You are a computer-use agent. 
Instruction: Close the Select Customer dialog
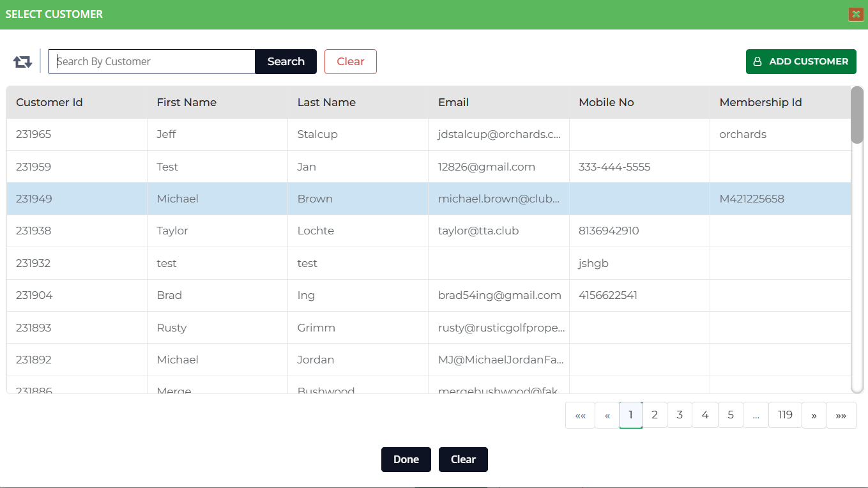pos(856,14)
